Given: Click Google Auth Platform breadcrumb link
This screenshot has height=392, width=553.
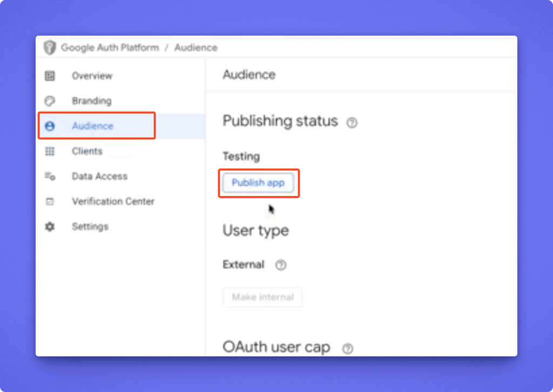Looking at the screenshot, I should pos(110,48).
